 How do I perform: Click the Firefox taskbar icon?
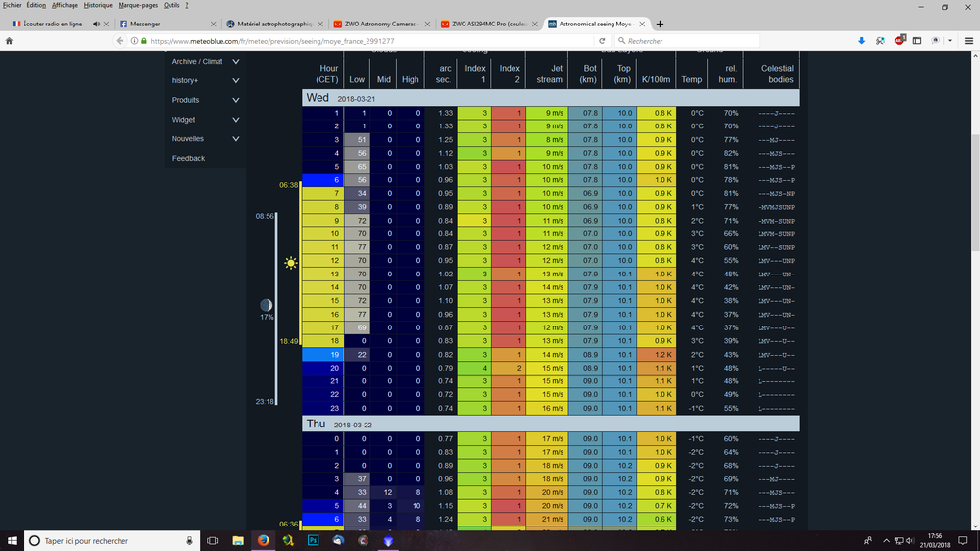point(263,541)
